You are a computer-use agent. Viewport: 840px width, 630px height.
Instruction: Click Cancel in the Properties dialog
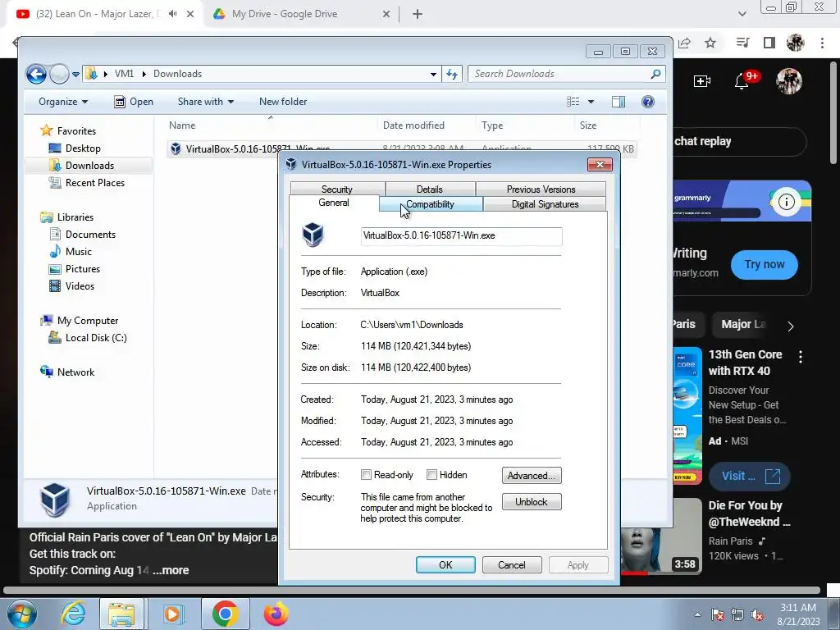tap(512, 564)
